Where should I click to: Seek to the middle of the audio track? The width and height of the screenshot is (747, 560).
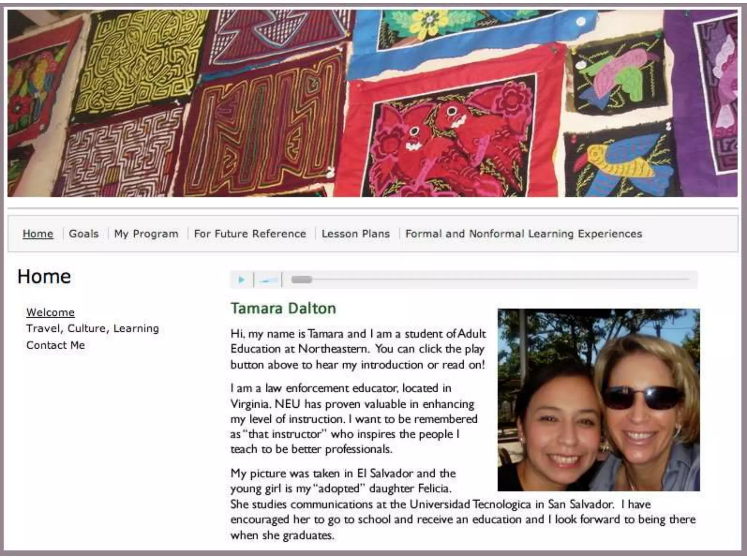coord(490,280)
